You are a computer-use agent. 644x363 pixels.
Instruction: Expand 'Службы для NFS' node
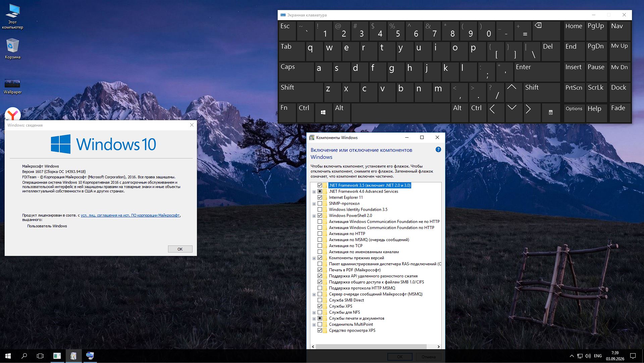[314, 313]
